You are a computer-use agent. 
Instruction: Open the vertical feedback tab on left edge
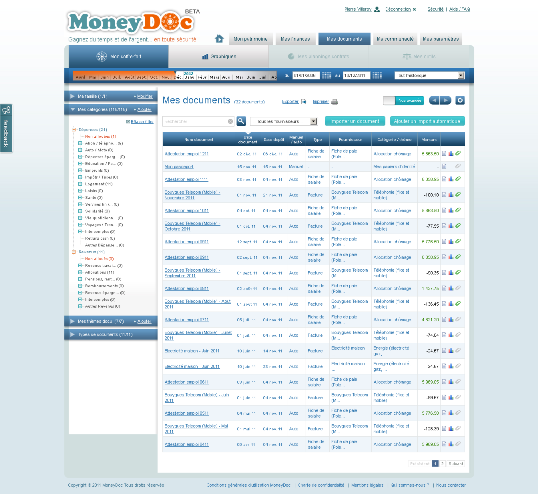tap(6, 128)
